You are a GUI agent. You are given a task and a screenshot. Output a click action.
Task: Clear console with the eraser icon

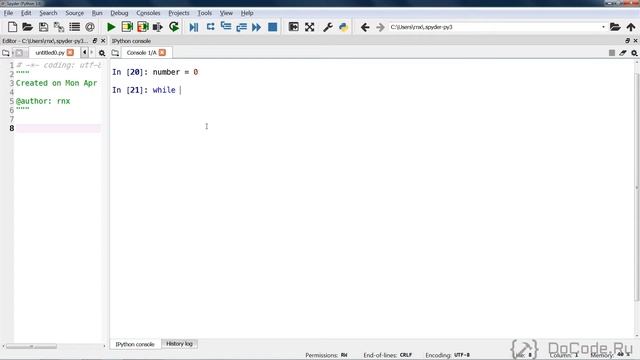622,53
